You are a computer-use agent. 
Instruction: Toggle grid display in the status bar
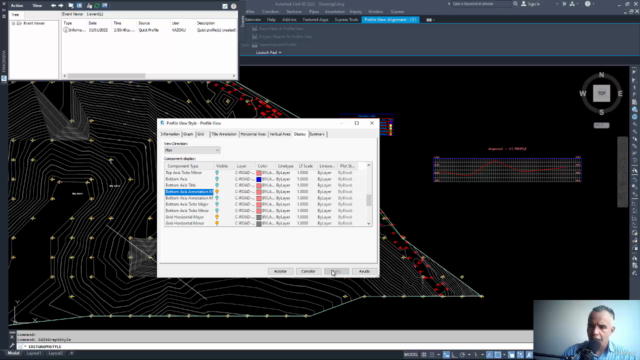pos(424,355)
